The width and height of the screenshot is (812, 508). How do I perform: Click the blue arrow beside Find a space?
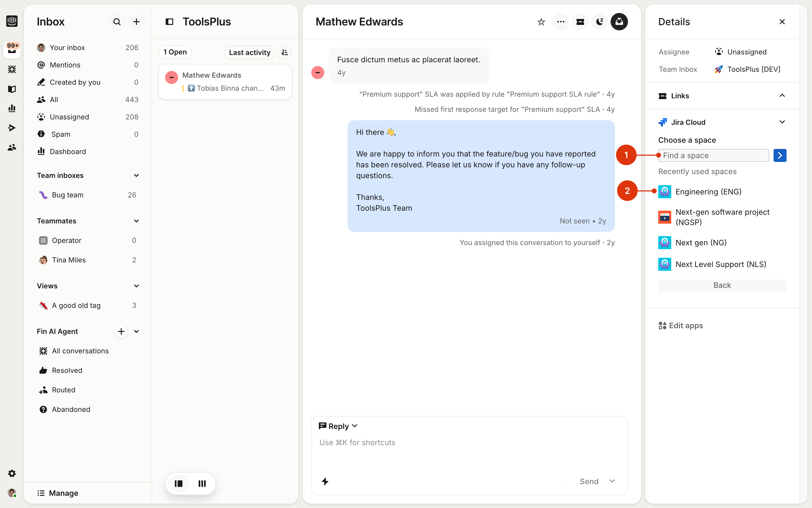(x=780, y=155)
